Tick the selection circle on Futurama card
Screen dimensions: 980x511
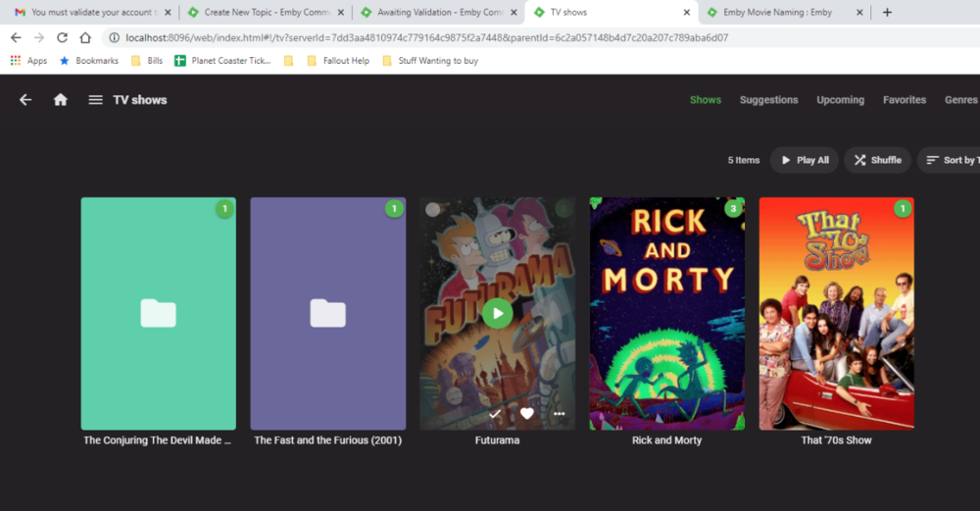click(x=432, y=210)
